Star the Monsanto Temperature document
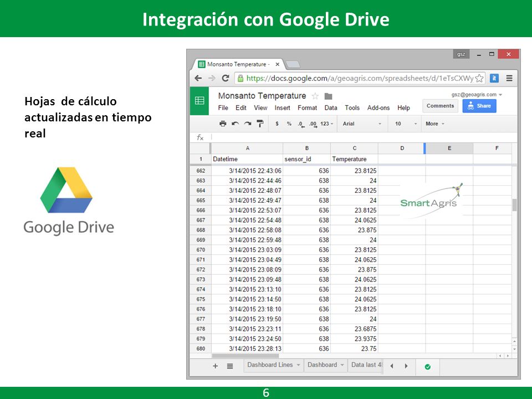 pyautogui.click(x=315, y=96)
